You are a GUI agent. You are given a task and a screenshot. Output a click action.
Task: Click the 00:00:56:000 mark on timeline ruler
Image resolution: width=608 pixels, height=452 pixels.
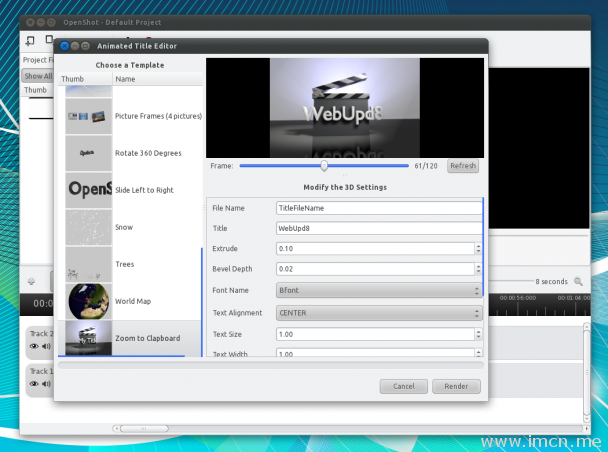click(x=517, y=298)
